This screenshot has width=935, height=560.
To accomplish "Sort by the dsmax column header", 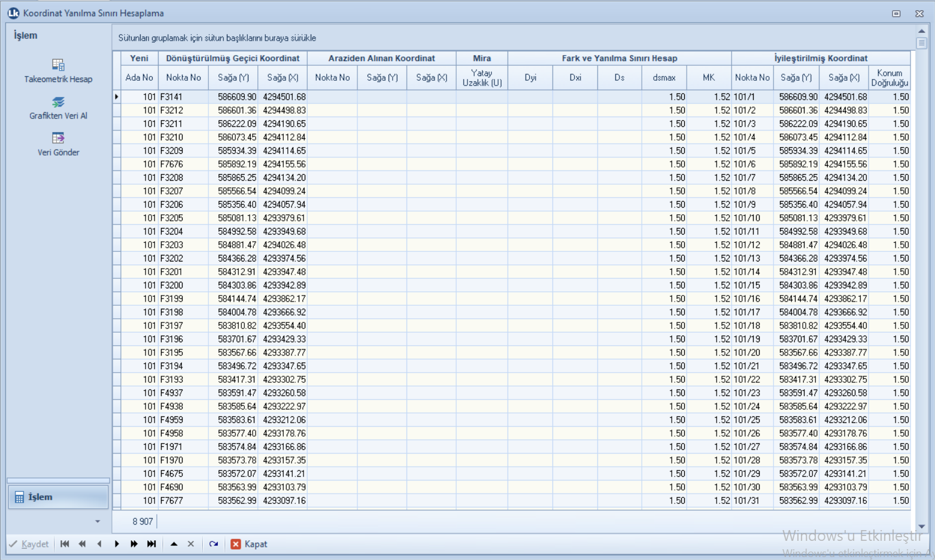I will pos(664,78).
